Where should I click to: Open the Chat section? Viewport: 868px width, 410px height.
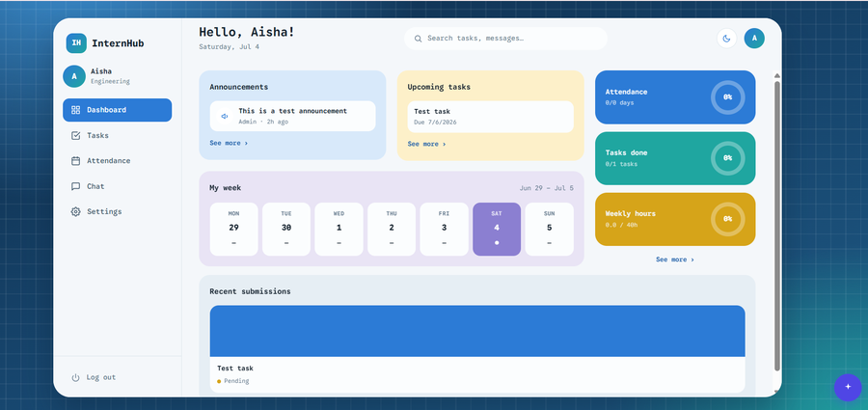118,186
